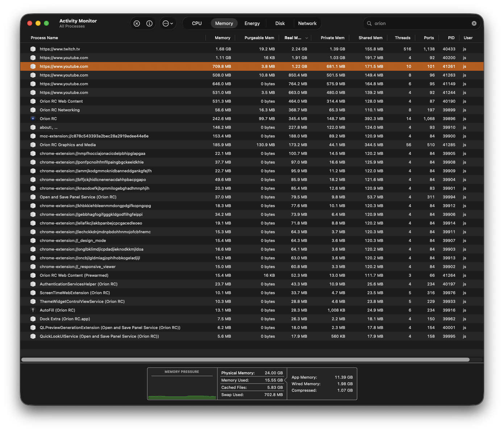Click the Compressed 1.07 GB entry
504x432 pixels.
(x=322, y=390)
